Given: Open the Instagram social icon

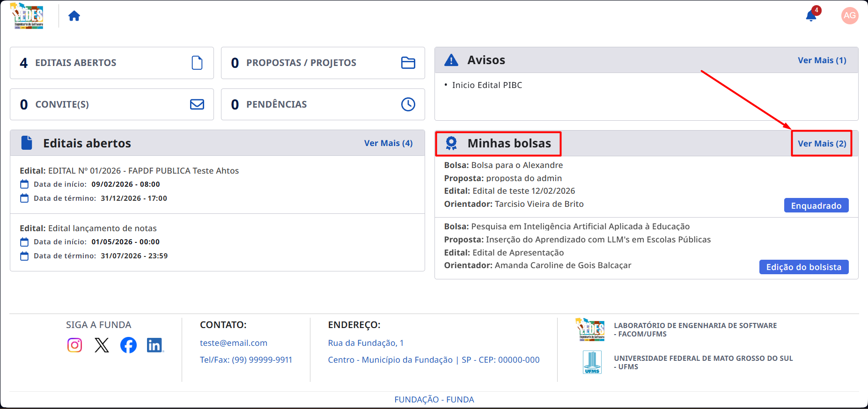Looking at the screenshot, I should (x=75, y=345).
